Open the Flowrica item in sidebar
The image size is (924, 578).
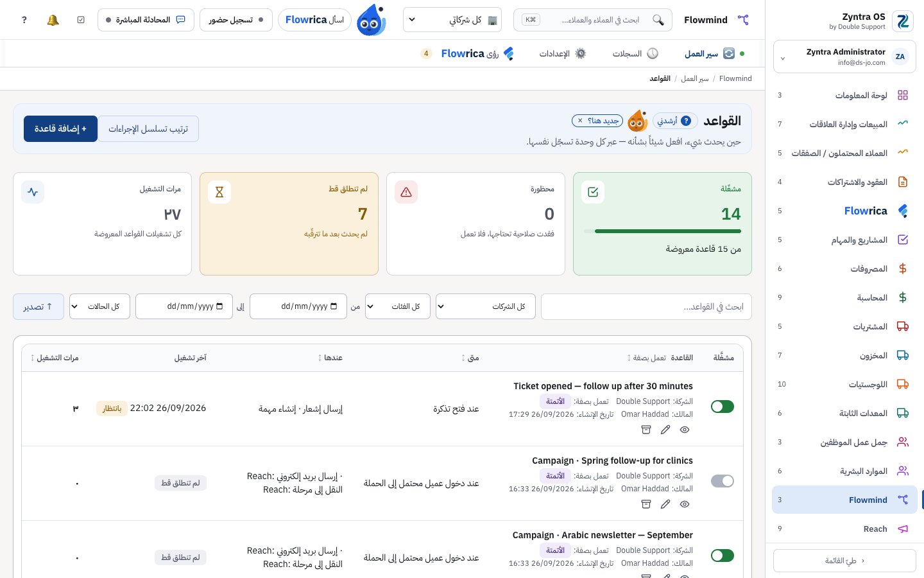click(844, 211)
